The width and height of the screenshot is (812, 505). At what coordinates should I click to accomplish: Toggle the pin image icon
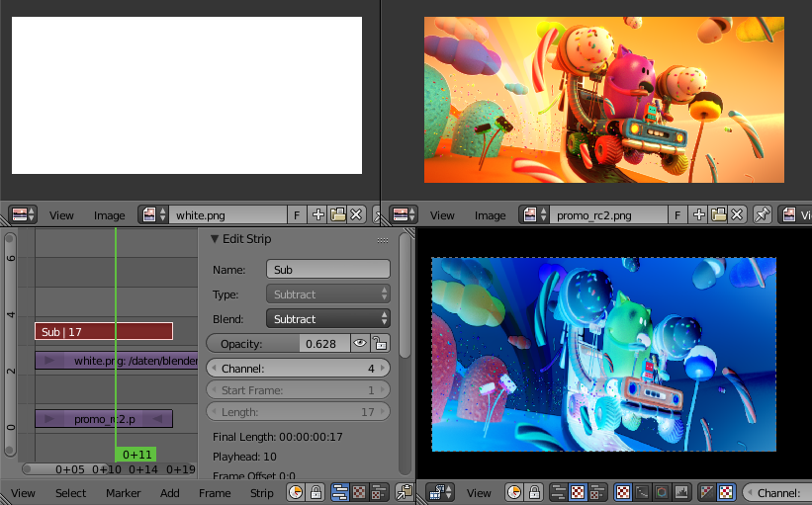[x=763, y=214]
